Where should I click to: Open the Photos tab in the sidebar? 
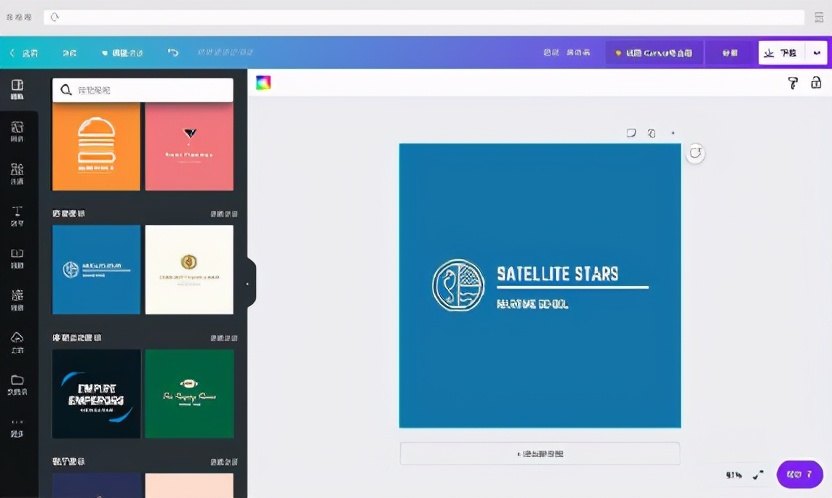point(17,132)
